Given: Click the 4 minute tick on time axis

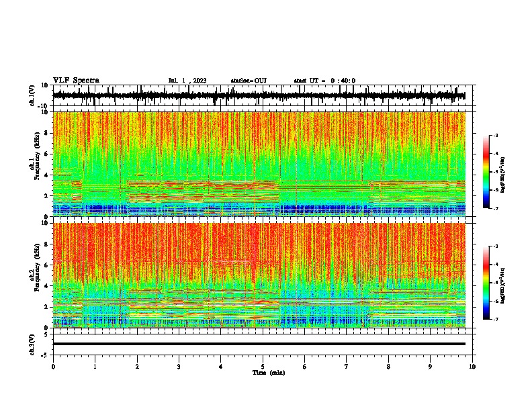Looking at the screenshot, I should point(221,367).
